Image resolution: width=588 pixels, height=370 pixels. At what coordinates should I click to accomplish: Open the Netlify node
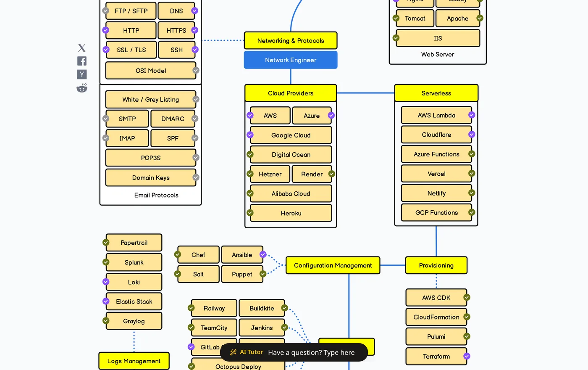tap(436, 193)
